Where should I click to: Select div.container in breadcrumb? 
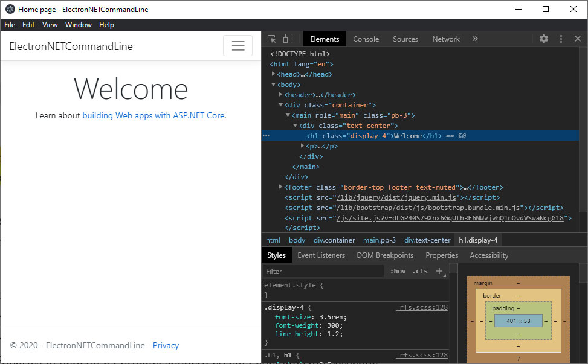click(x=334, y=240)
